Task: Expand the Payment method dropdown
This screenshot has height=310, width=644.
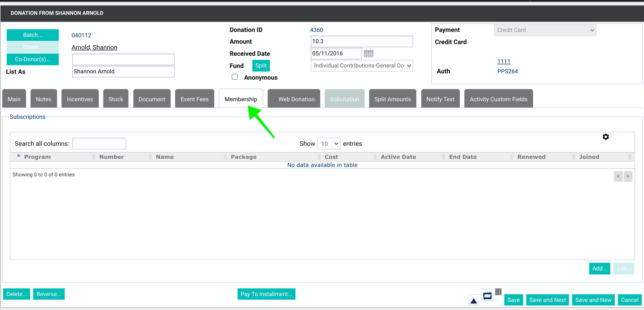Action: click(545, 30)
